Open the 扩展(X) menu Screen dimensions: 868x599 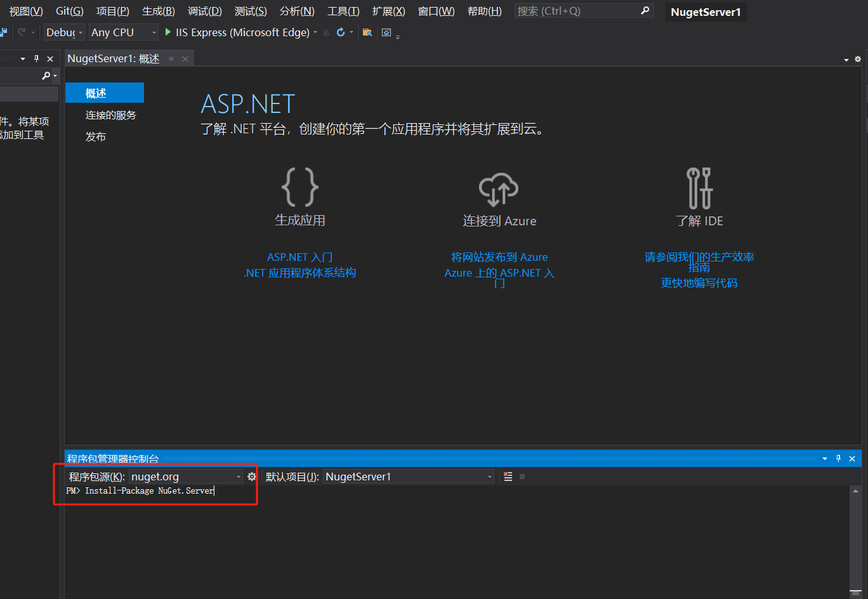[x=389, y=11]
